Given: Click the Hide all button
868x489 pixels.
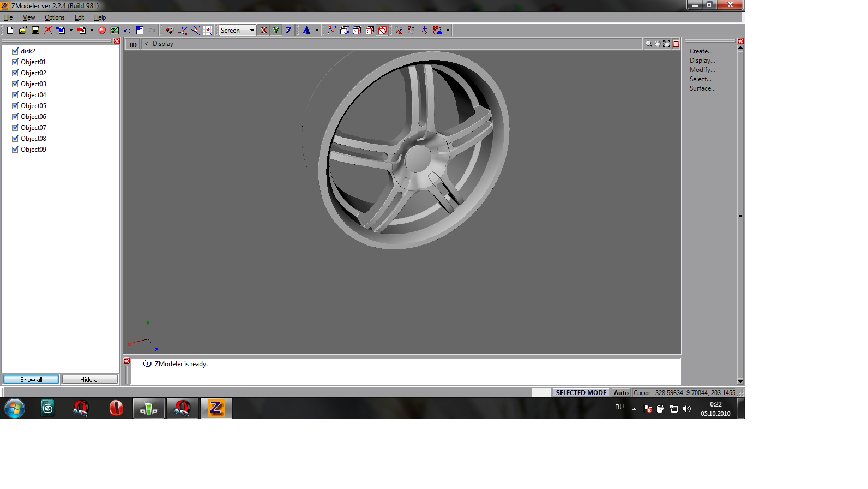Looking at the screenshot, I should click(90, 379).
